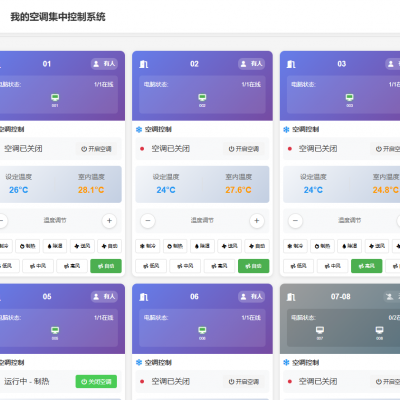The image size is (400, 400).
Task: Select 制冷 cooling mode for room 03
Action: point(295,246)
